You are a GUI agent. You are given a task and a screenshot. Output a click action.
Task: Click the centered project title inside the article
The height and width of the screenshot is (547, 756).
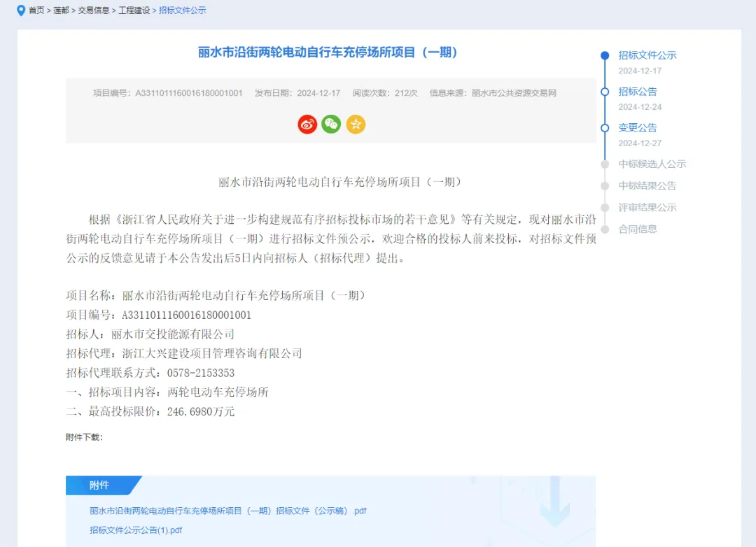coord(340,182)
